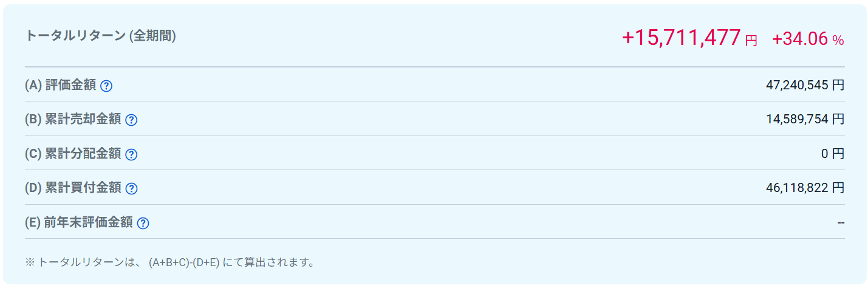Click the (D) 累計買付金額 label
Image resolution: width=868 pixels, height=288 pixels.
pyautogui.click(x=73, y=188)
